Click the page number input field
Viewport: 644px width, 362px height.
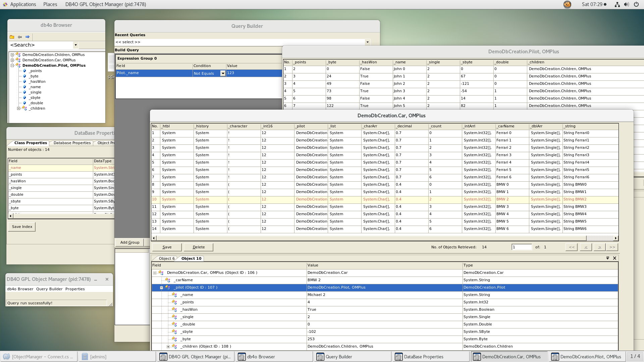pyautogui.click(x=521, y=247)
